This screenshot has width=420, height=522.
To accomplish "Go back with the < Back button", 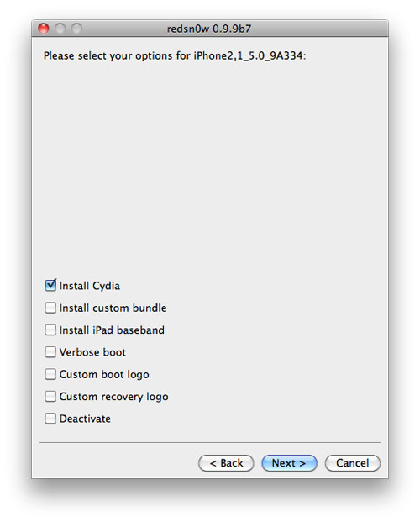I will [x=226, y=463].
